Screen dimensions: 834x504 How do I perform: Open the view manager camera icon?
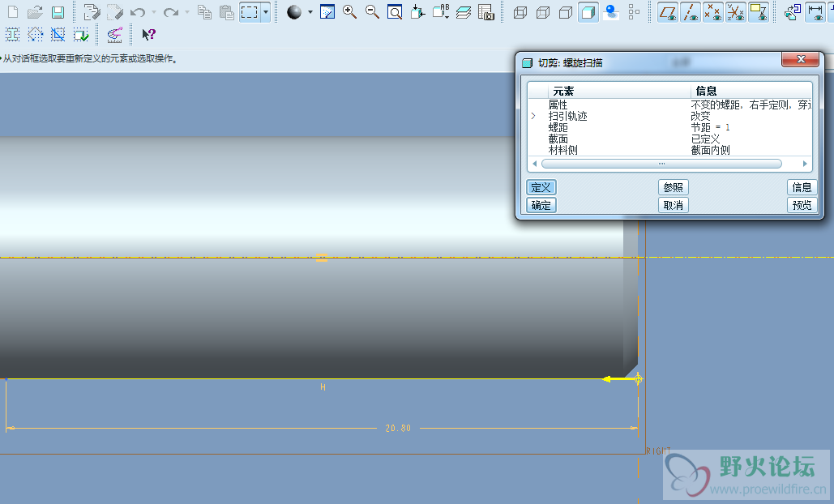coord(486,11)
